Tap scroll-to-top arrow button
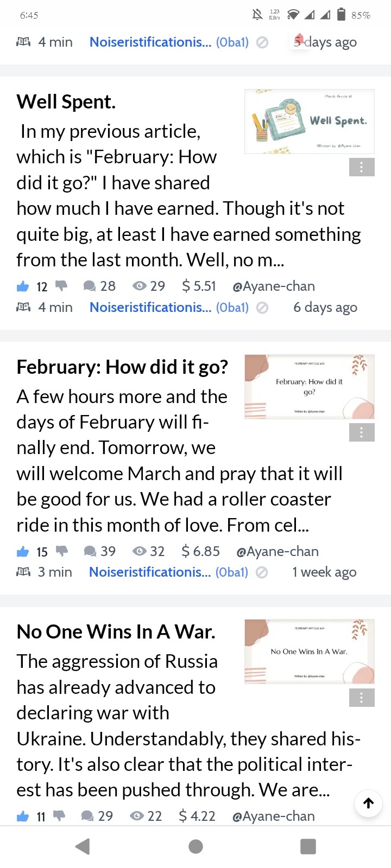The image size is (391, 868). [x=368, y=803]
